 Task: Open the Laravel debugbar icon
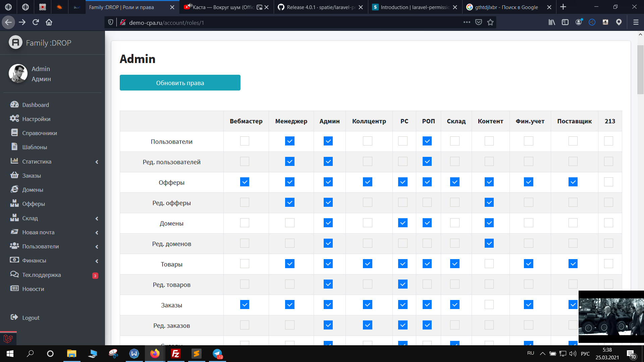8,339
